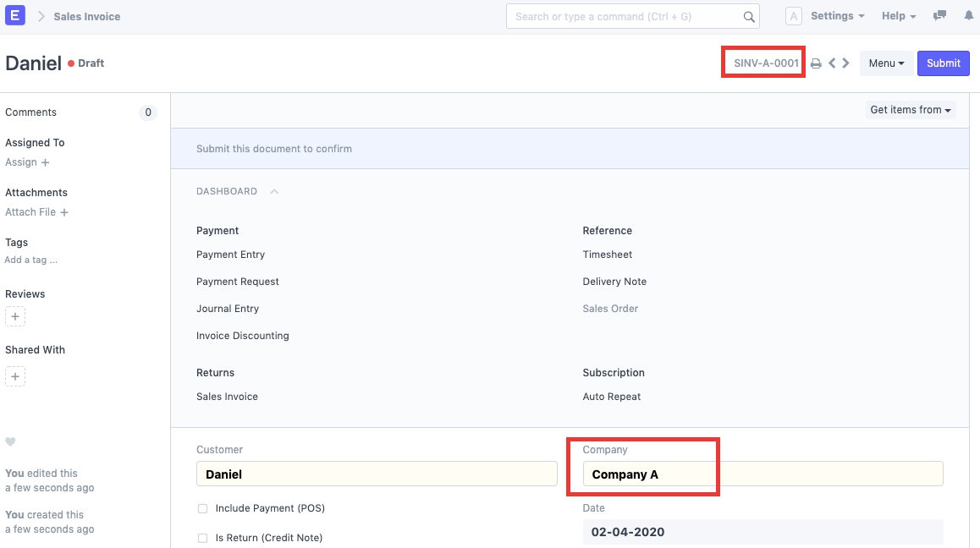
Task: Open the Menu dropdown
Action: [x=886, y=63]
